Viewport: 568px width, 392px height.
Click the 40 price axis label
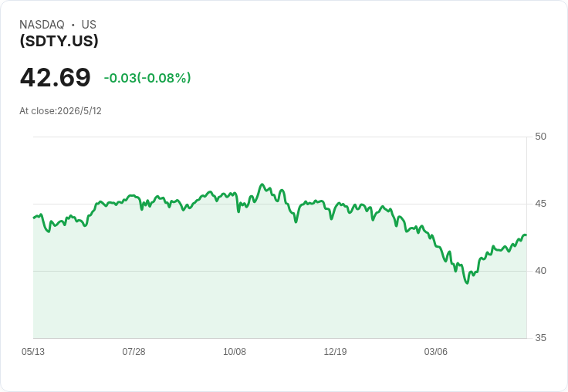[540, 271]
